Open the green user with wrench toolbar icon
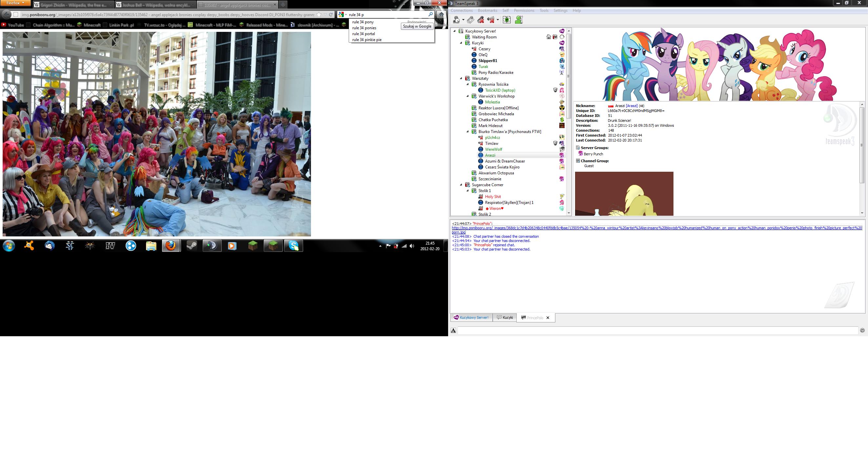 coord(519,20)
